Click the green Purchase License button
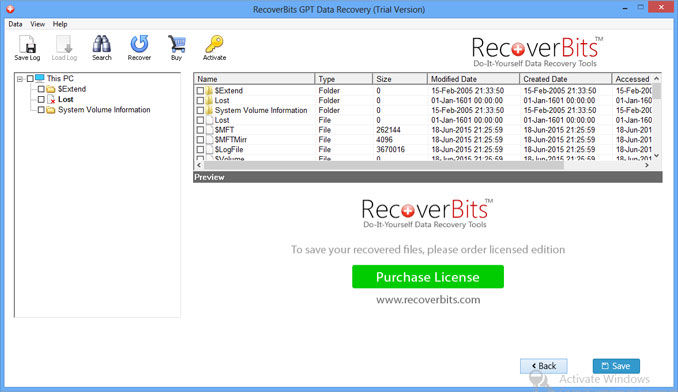The height and width of the screenshot is (392, 678). (428, 277)
